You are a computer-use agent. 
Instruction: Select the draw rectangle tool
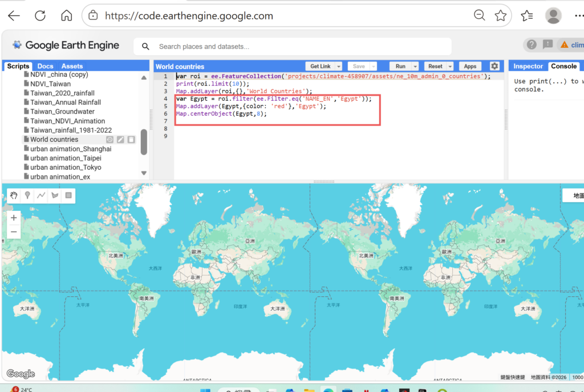click(x=68, y=195)
